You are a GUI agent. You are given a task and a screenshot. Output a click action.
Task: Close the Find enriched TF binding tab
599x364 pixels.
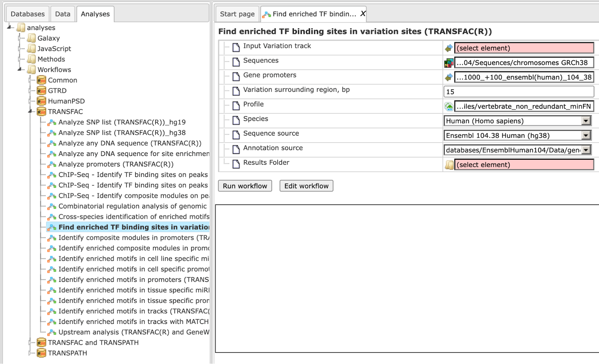coord(362,13)
